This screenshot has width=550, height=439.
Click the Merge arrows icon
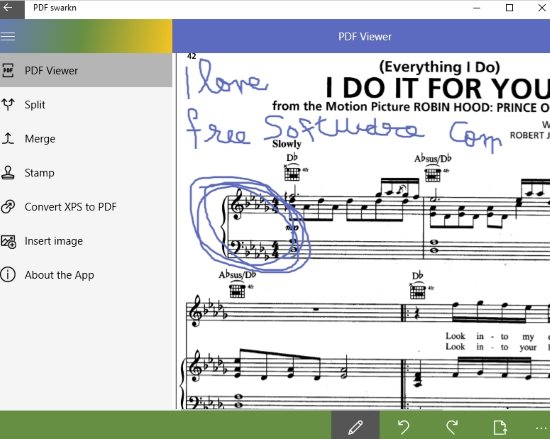pyautogui.click(x=8, y=139)
